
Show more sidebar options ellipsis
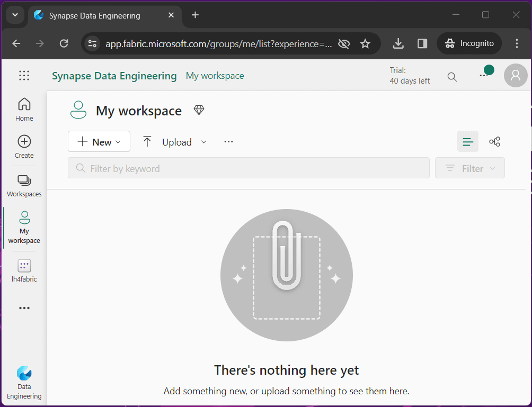click(x=24, y=308)
